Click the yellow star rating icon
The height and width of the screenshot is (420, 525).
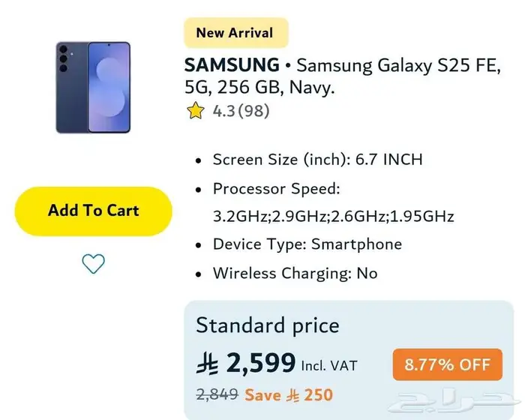[x=196, y=112]
